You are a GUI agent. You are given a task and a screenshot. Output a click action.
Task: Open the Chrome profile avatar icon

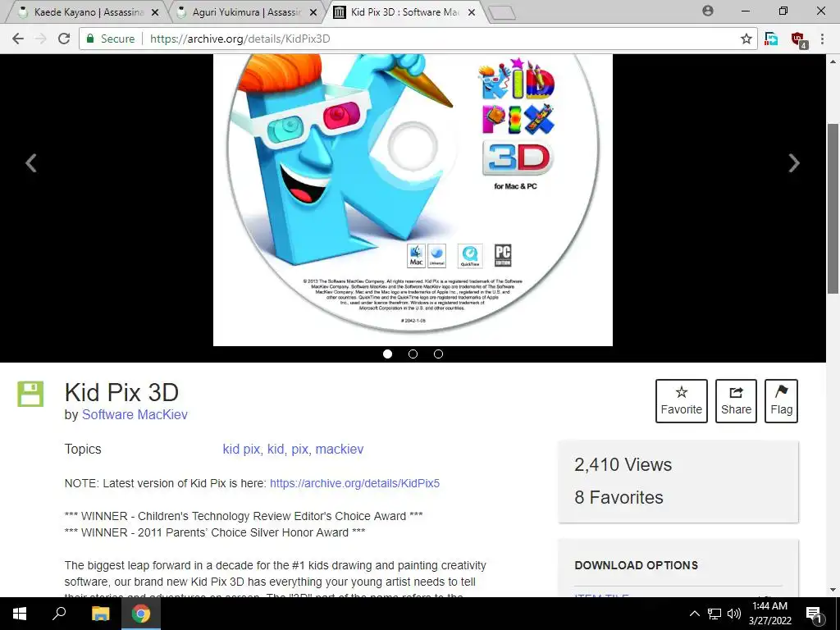[x=708, y=11]
